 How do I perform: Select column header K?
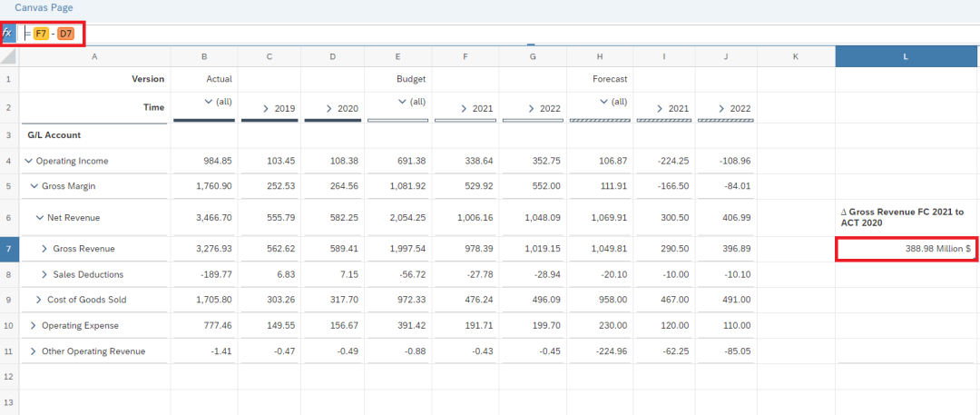(796, 57)
